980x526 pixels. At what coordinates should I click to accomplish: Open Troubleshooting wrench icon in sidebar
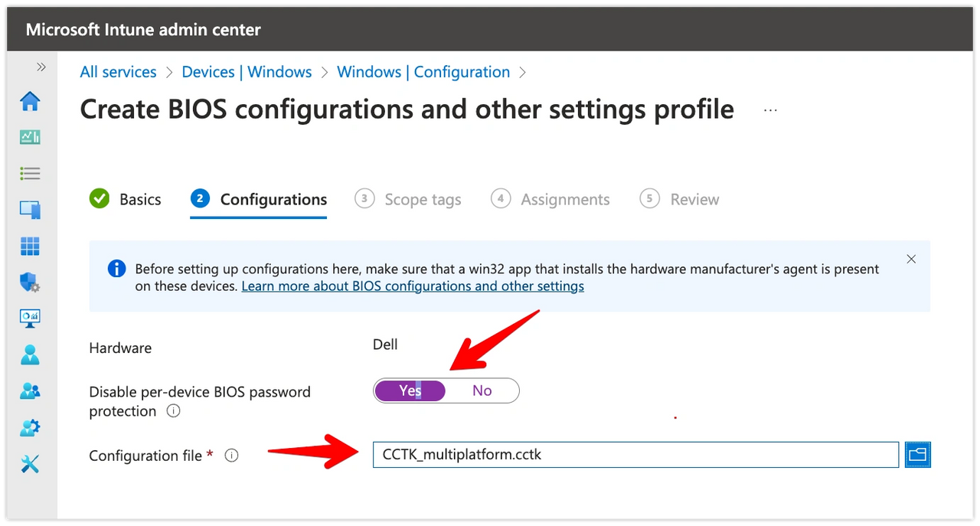(30, 464)
